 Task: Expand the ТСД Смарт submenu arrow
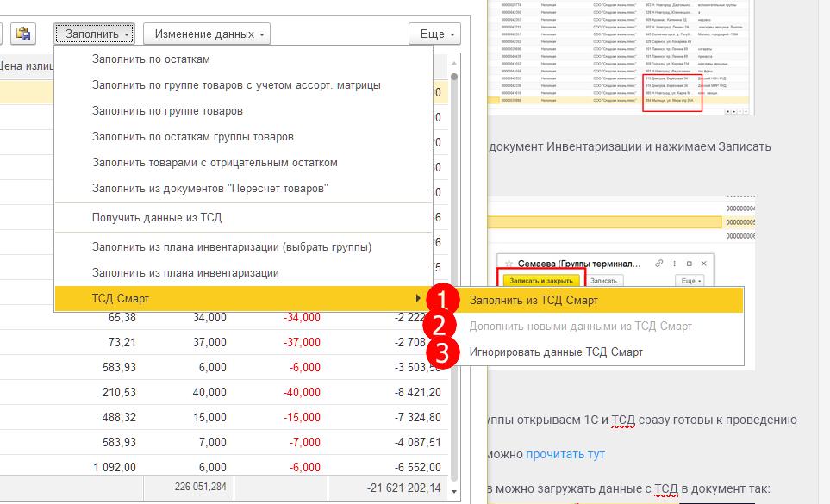[419, 299]
